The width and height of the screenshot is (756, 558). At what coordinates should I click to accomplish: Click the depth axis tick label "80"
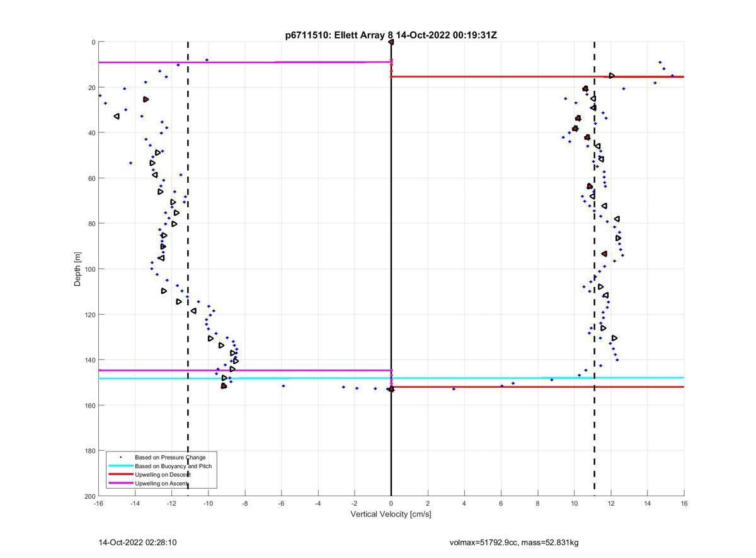pyautogui.click(x=91, y=224)
